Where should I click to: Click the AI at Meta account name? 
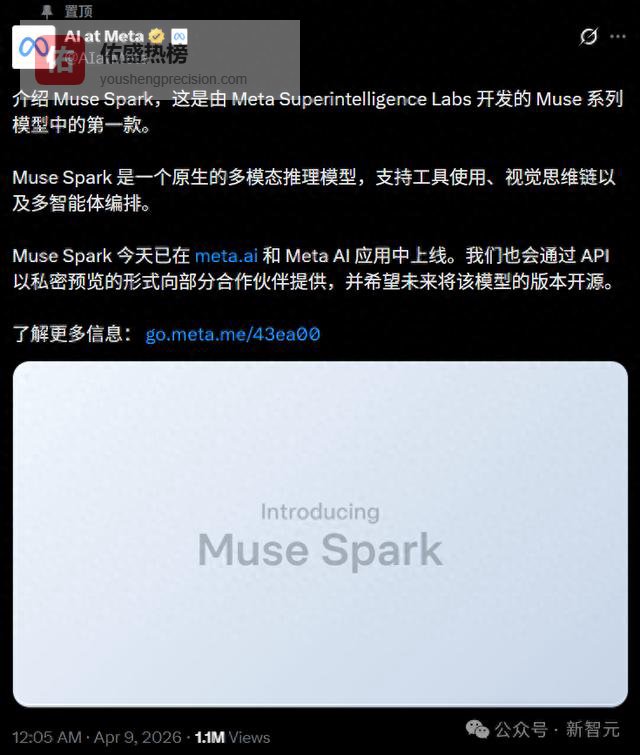point(104,36)
